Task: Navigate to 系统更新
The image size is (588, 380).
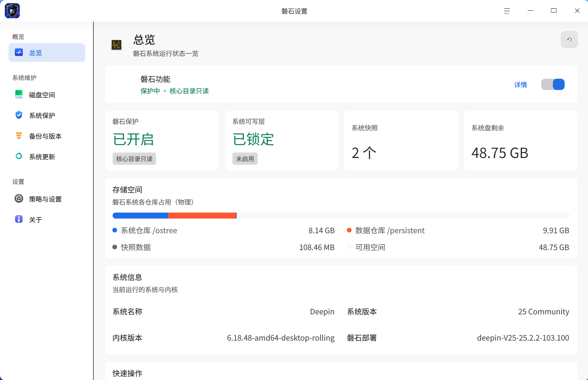Action: tap(47, 157)
